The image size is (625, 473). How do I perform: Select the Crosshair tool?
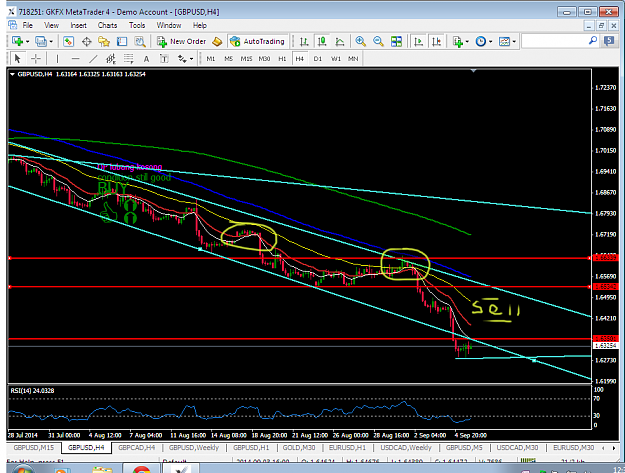[36, 59]
